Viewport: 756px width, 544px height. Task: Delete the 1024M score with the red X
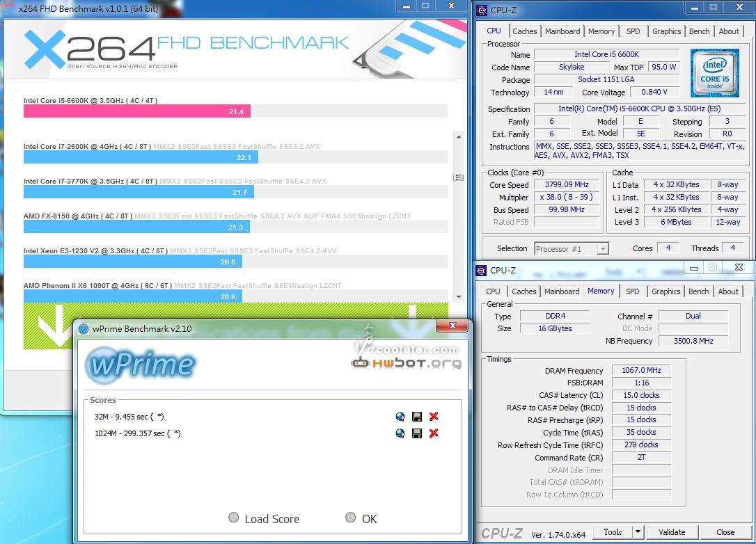pos(434,433)
